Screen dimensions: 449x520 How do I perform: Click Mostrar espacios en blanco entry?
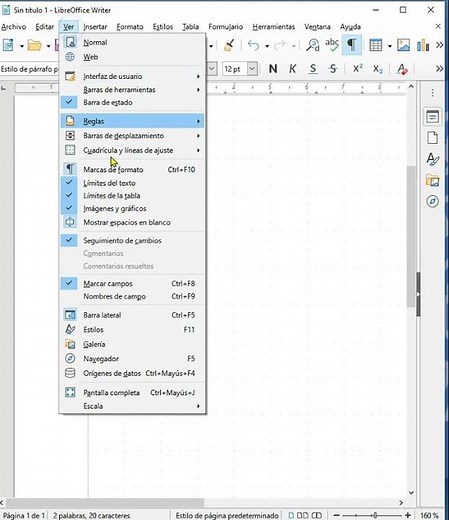[132, 222]
